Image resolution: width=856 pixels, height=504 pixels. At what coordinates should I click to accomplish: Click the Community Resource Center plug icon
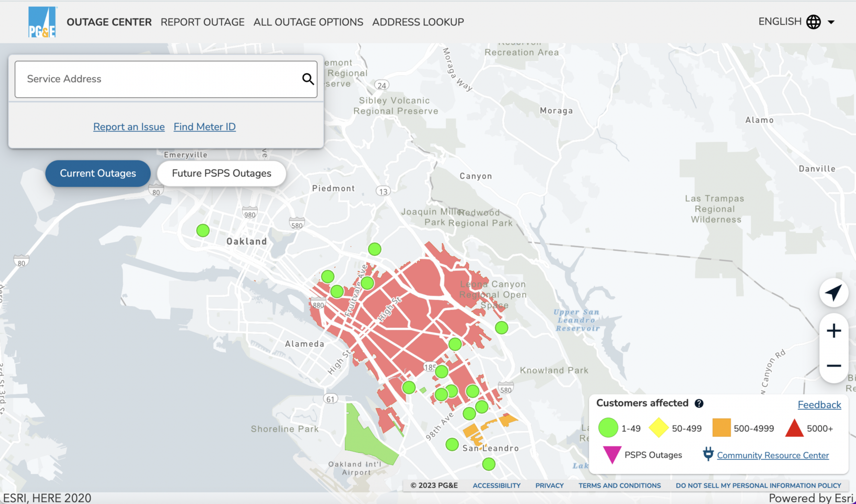click(x=708, y=454)
